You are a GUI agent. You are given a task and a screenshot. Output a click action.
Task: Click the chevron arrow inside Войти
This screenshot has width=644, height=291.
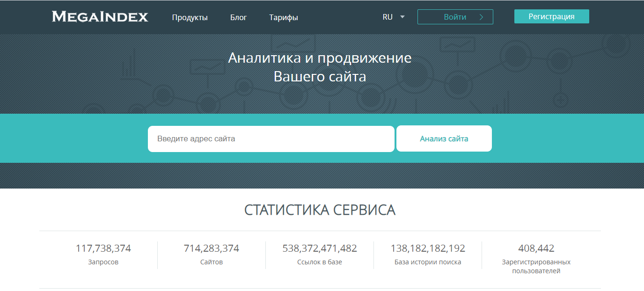click(x=481, y=17)
